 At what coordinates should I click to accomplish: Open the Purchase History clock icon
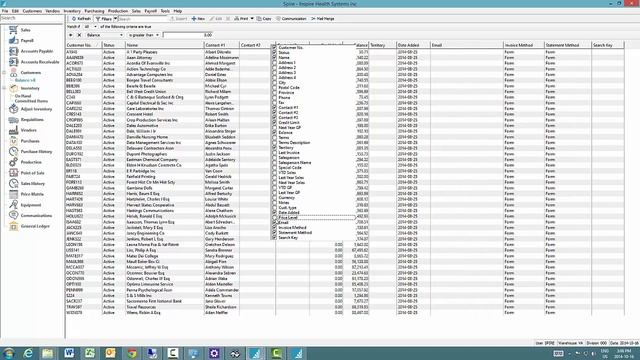13,151
